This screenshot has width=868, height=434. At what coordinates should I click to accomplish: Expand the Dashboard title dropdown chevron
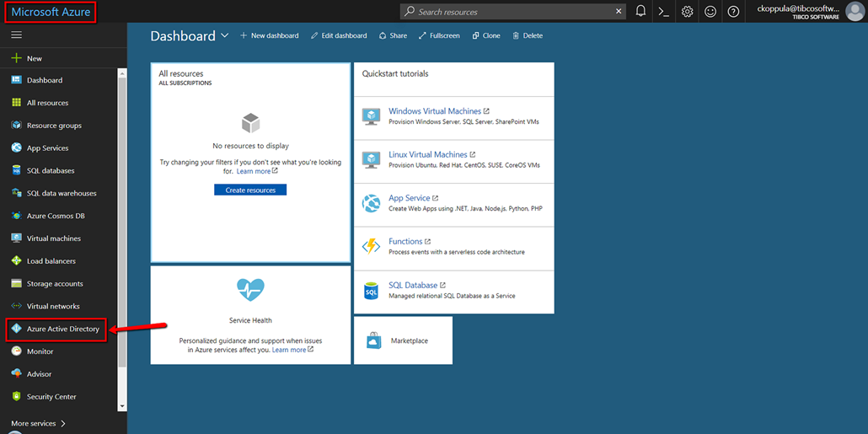coord(224,35)
